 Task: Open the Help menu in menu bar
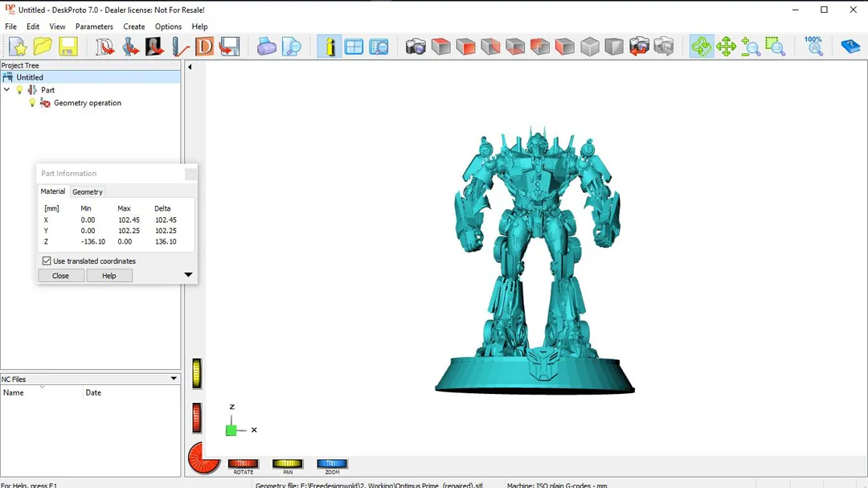(x=200, y=27)
